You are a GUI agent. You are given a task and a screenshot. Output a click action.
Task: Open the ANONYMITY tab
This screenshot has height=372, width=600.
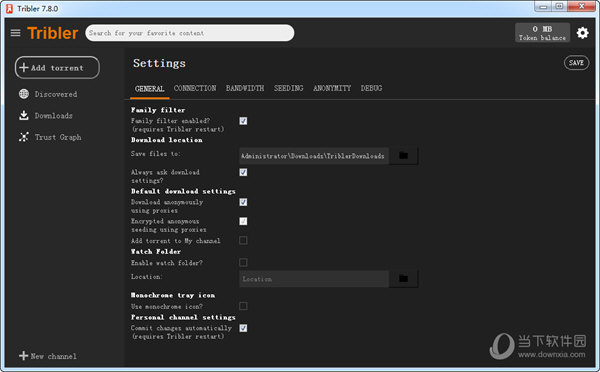tap(332, 88)
